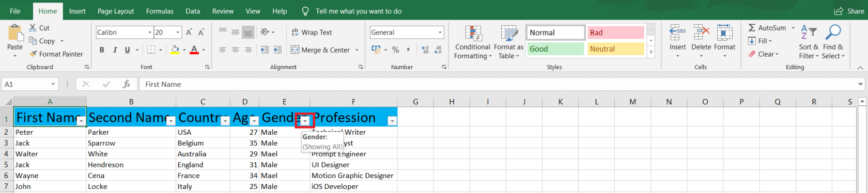
Task: Toggle bold formatting
Action: (x=102, y=50)
